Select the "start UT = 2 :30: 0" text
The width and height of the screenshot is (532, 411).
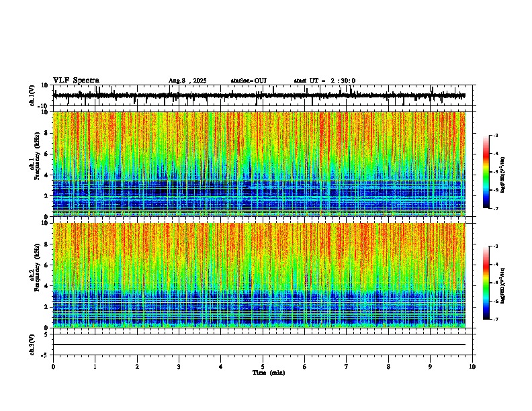324,81
